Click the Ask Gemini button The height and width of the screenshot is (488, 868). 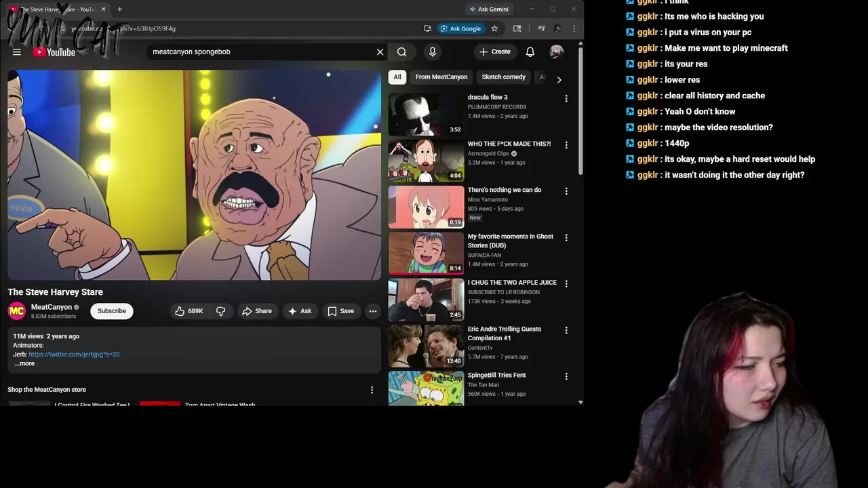488,9
